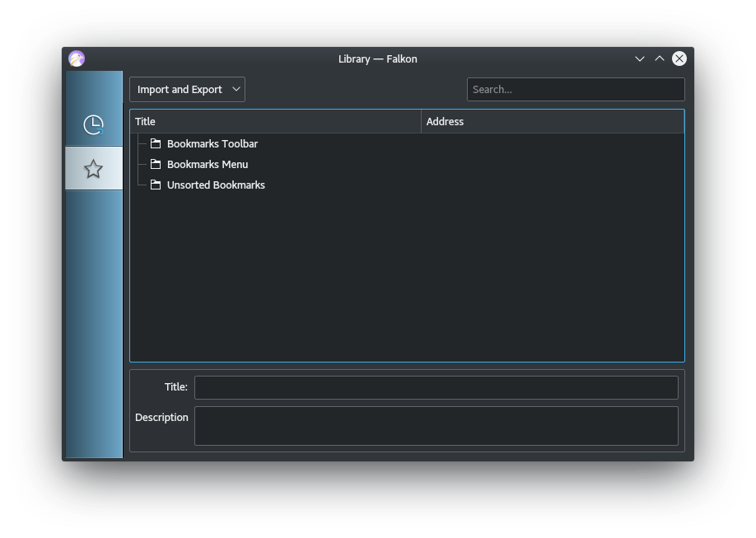This screenshot has width=756, height=538.
Task: Click inside the Description text box
Action: (436, 425)
